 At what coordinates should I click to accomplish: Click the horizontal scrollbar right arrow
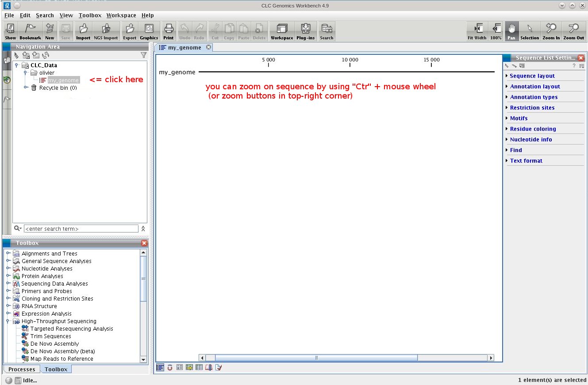pos(490,358)
